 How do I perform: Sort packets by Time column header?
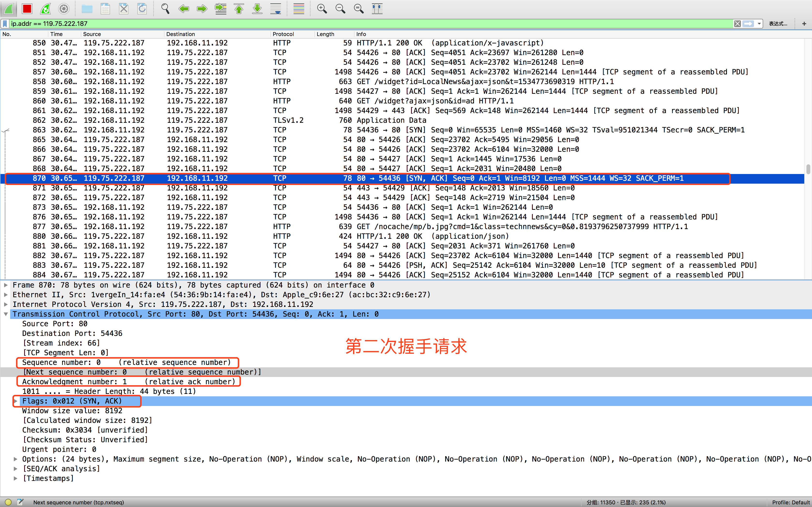tap(64, 34)
